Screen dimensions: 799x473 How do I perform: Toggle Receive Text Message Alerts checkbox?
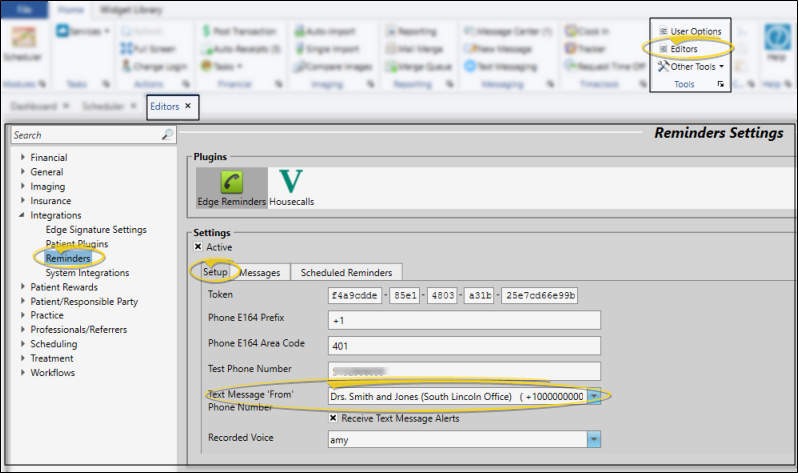coord(333,418)
